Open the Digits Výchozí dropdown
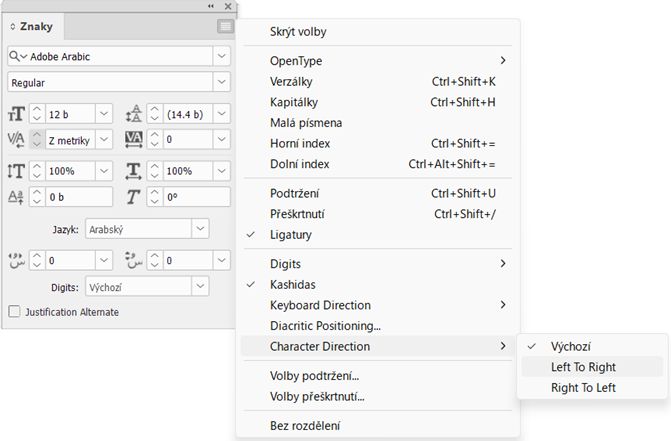 [x=200, y=286]
